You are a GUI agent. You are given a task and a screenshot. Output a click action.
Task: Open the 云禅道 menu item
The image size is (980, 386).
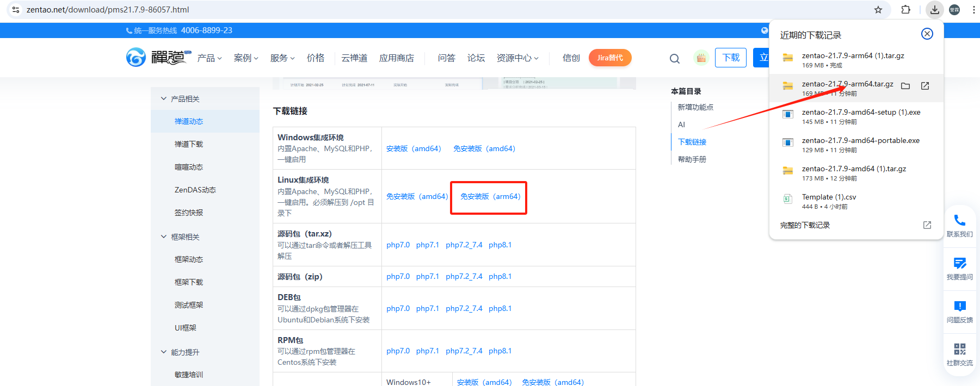pos(354,58)
